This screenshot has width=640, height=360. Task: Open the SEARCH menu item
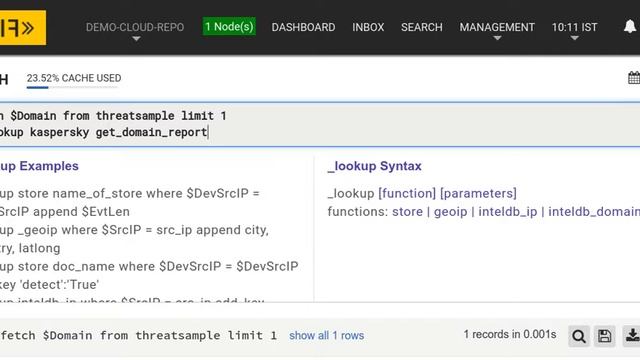(422, 27)
